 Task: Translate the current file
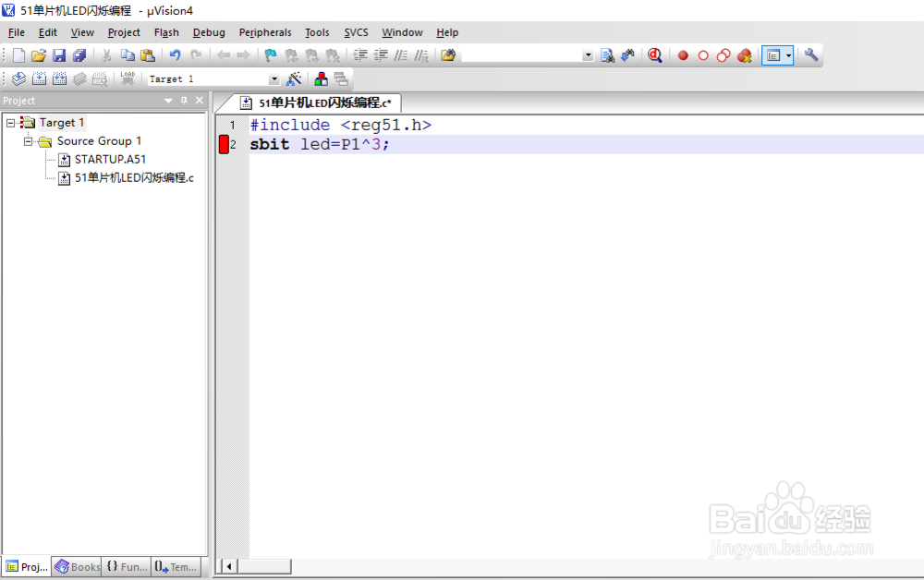point(18,79)
